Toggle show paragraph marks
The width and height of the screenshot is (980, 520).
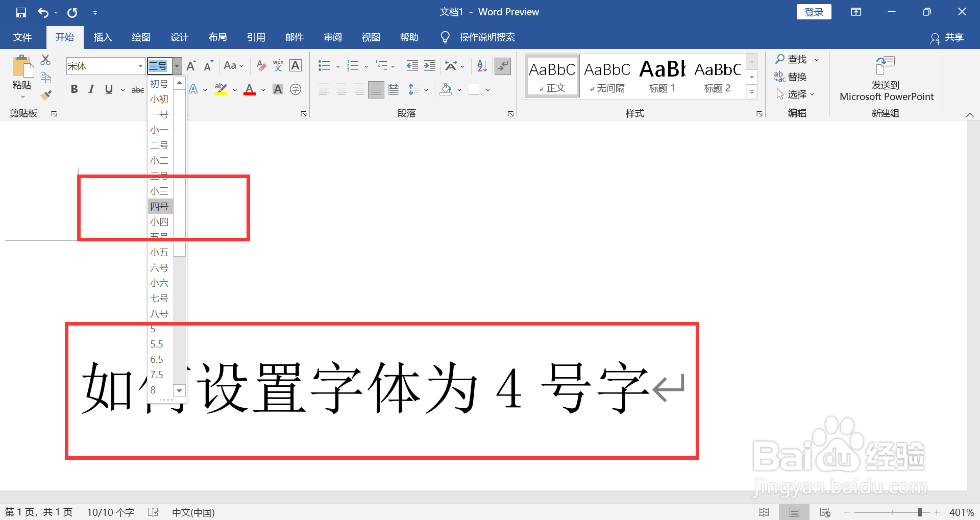point(503,66)
